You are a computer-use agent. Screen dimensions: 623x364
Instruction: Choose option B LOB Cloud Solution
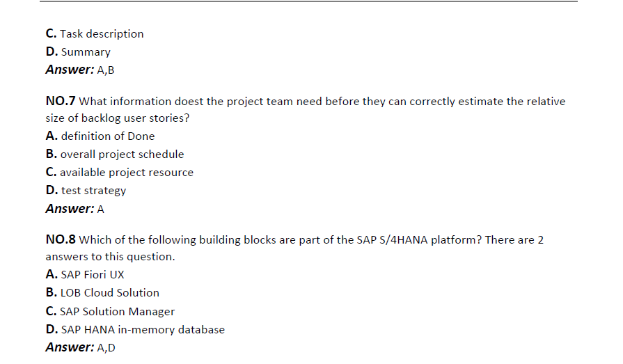coord(102,293)
